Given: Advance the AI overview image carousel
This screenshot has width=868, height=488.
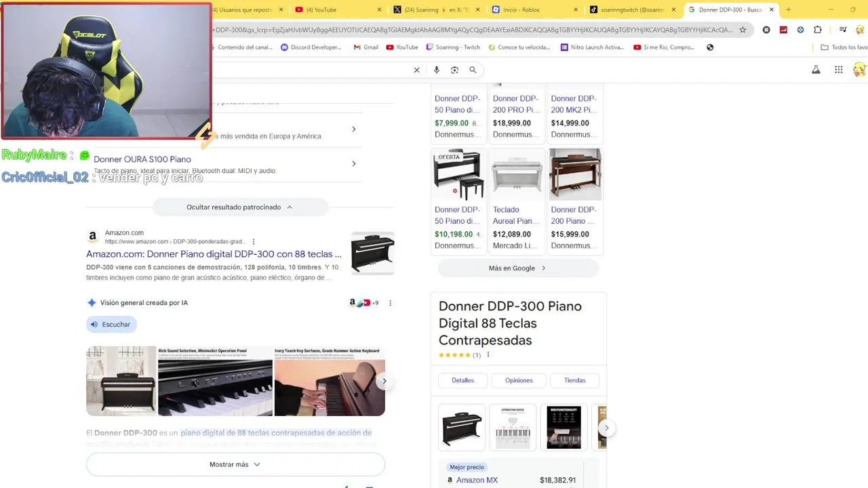Looking at the screenshot, I should coord(384,381).
